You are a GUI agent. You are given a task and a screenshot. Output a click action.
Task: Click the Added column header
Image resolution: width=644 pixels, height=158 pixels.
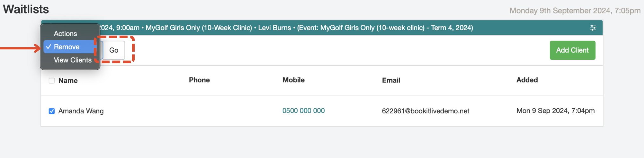pyautogui.click(x=527, y=80)
